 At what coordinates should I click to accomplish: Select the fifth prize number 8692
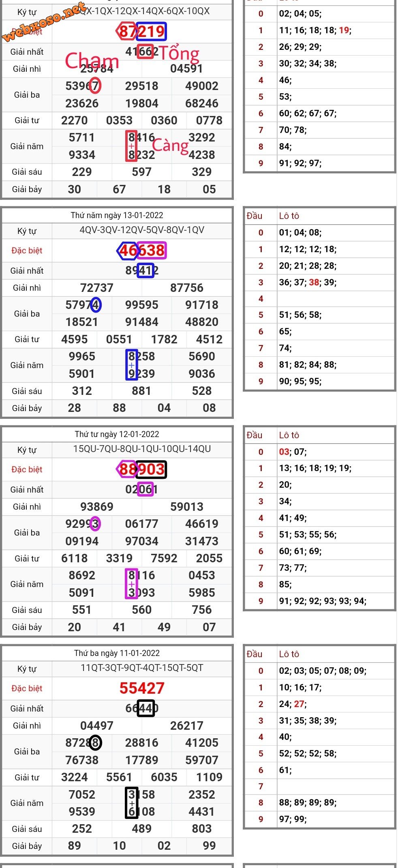82,575
